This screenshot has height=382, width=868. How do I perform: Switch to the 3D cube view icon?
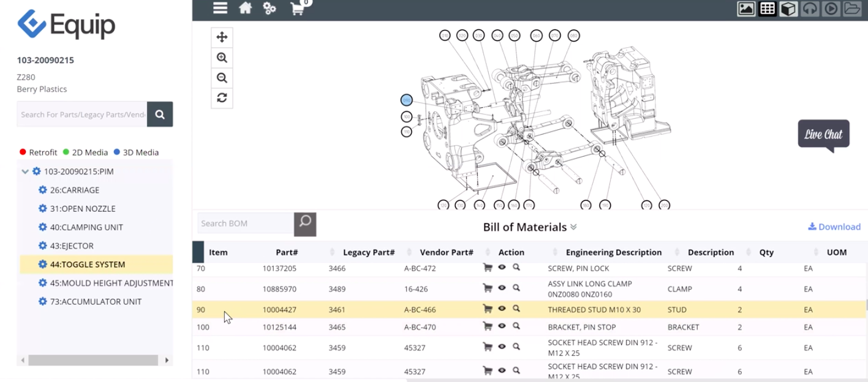point(788,9)
